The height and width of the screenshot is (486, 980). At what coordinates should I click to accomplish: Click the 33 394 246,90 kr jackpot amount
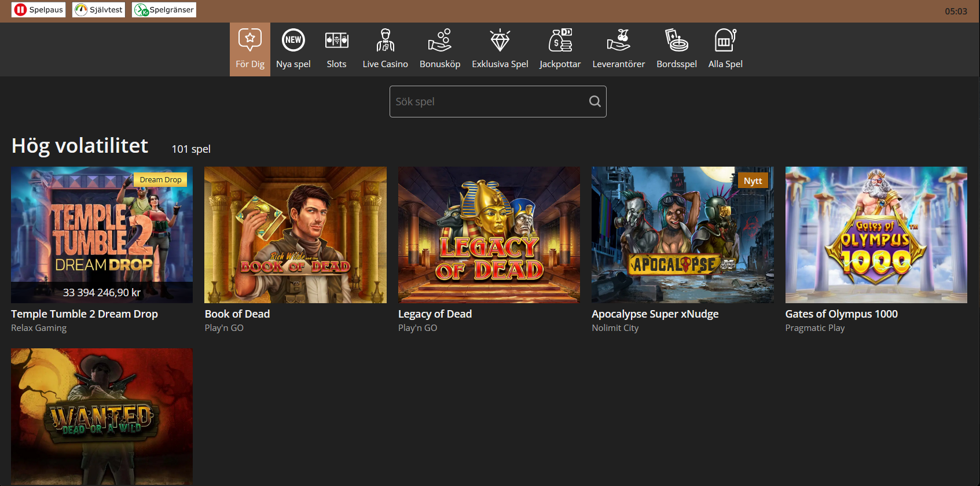102,293
